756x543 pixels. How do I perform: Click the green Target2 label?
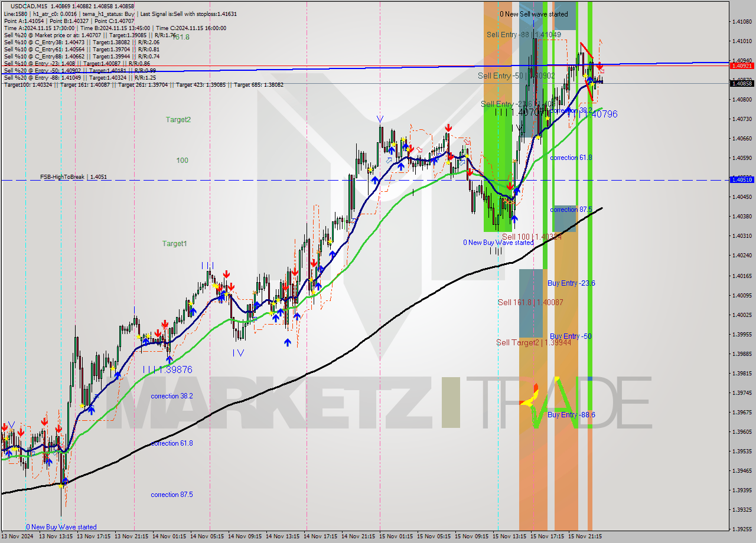(x=178, y=119)
